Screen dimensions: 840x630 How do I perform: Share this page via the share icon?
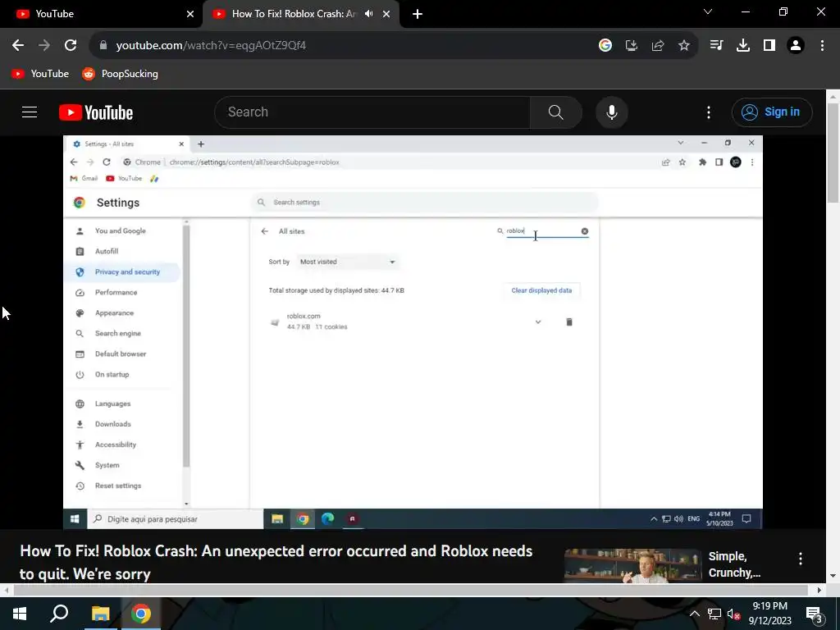pos(658,46)
